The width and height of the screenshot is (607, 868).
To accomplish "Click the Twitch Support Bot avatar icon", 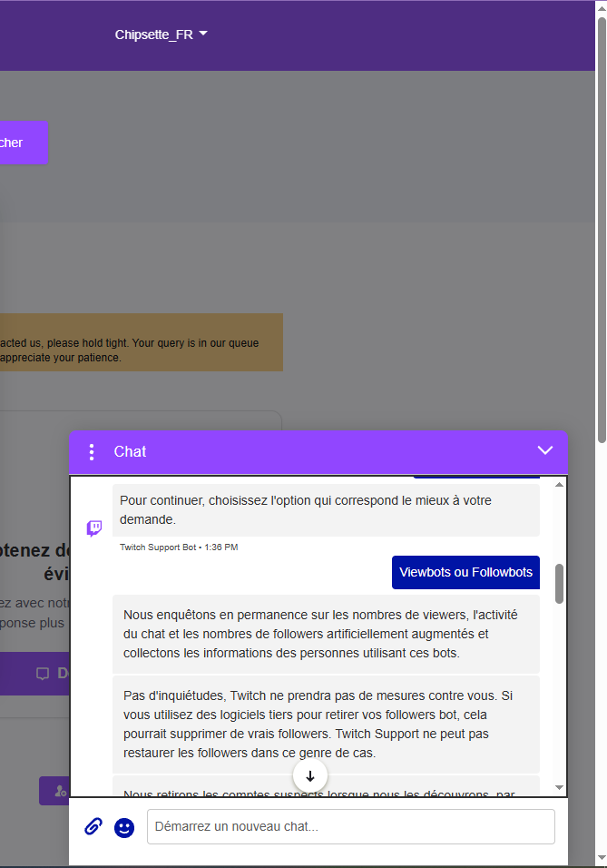I will [x=94, y=528].
